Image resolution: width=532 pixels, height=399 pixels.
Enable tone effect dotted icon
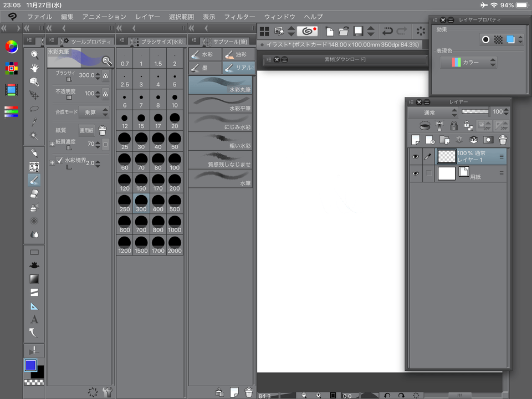(x=498, y=40)
